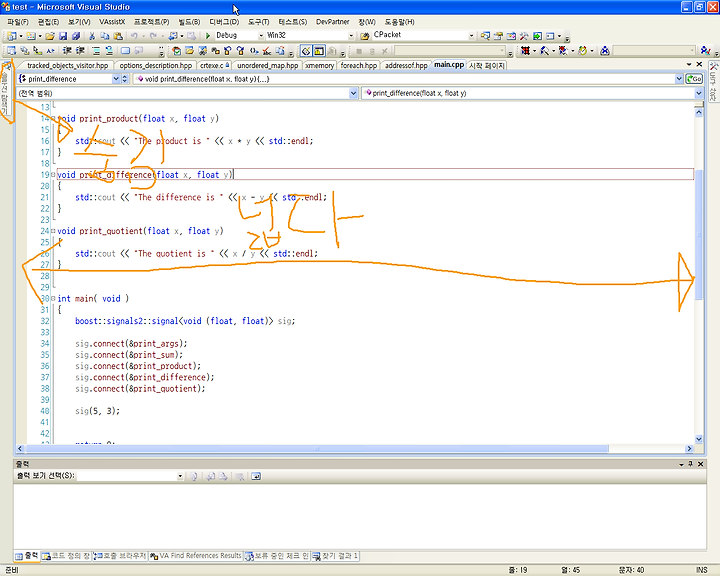Close the active document with X button
Image resolution: width=720 pixels, height=576 pixels.
pos(699,64)
